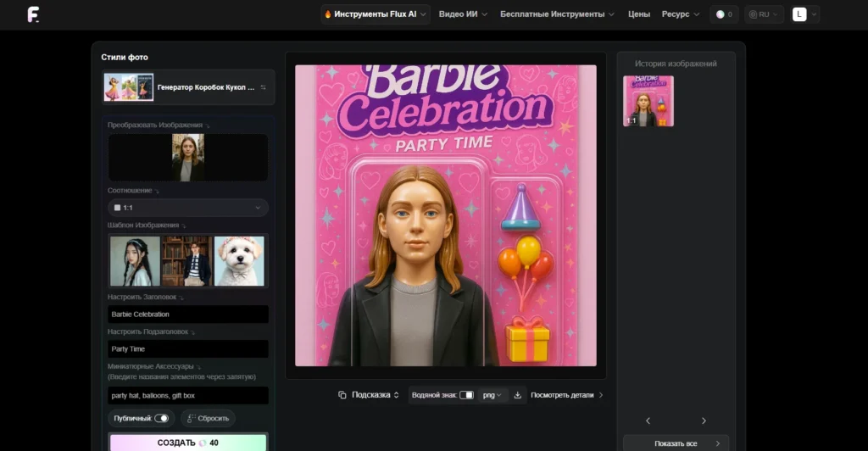This screenshot has height=451, width=868.
Task: Open Ресурс menu
Action: pos(681,14)
